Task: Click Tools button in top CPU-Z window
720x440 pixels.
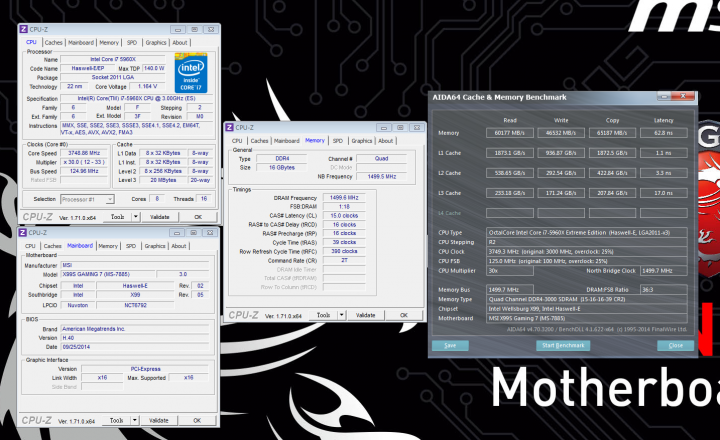Action: [117, 217]
